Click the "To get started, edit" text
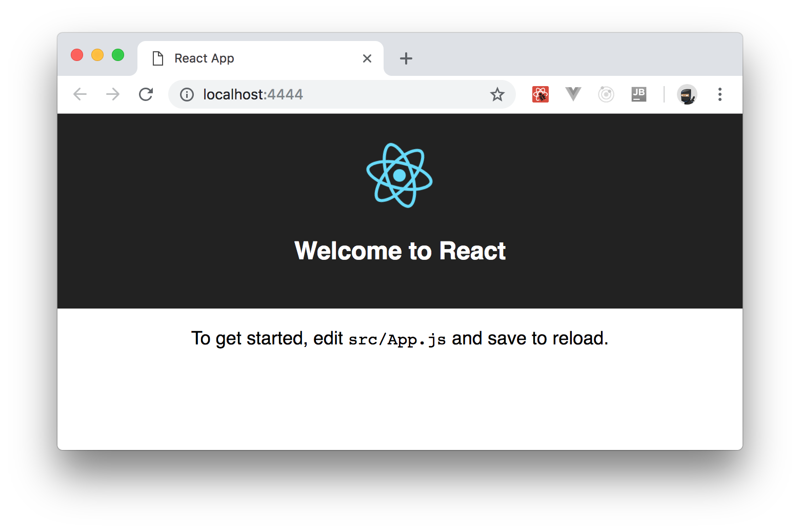 point(267,339)
